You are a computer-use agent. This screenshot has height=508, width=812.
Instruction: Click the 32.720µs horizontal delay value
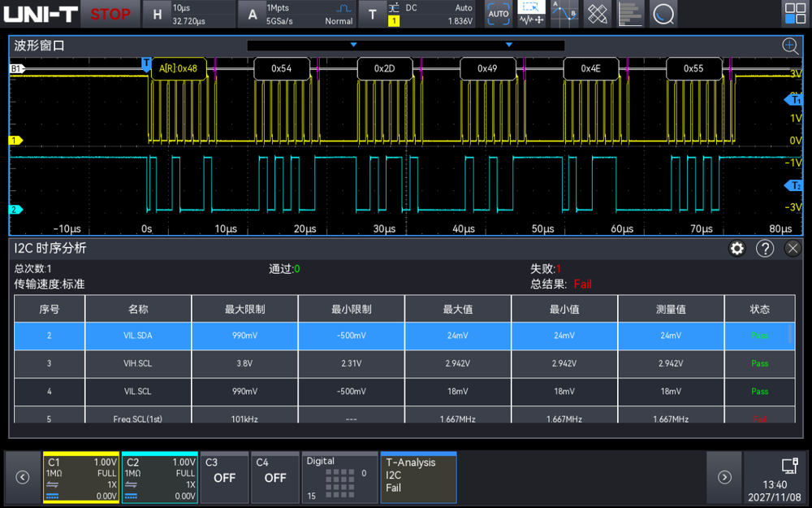tap(189, 21)
